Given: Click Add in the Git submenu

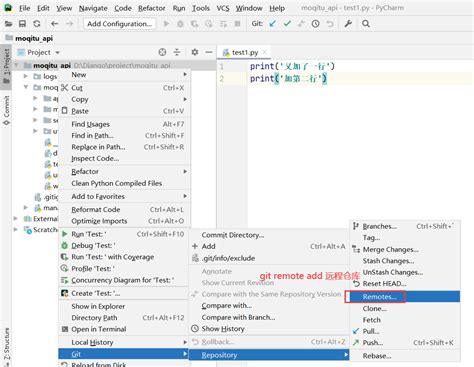Looking at the screenshot, I should pos(269,246).
